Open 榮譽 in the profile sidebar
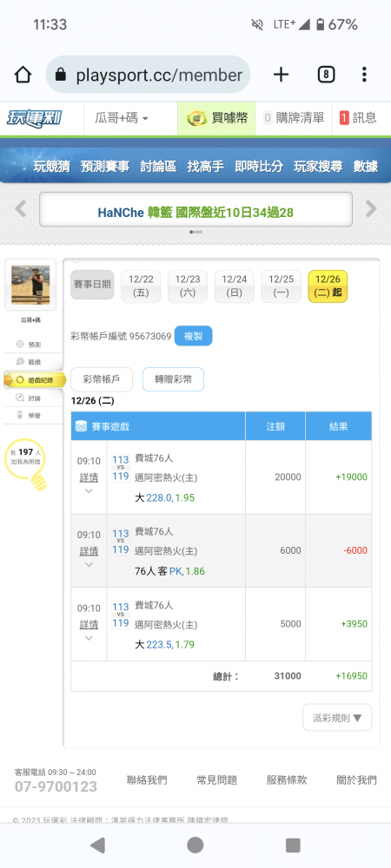391x868 pixels. pos(30,415)
